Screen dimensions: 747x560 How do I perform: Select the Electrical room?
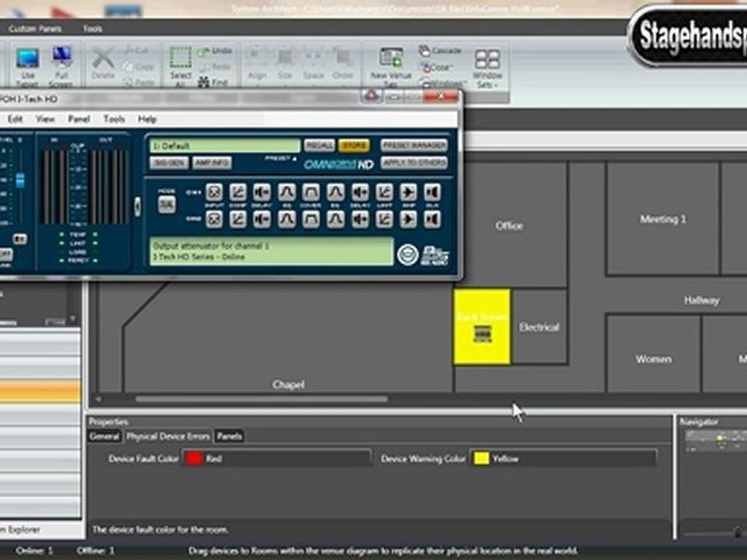coord(539,327)
